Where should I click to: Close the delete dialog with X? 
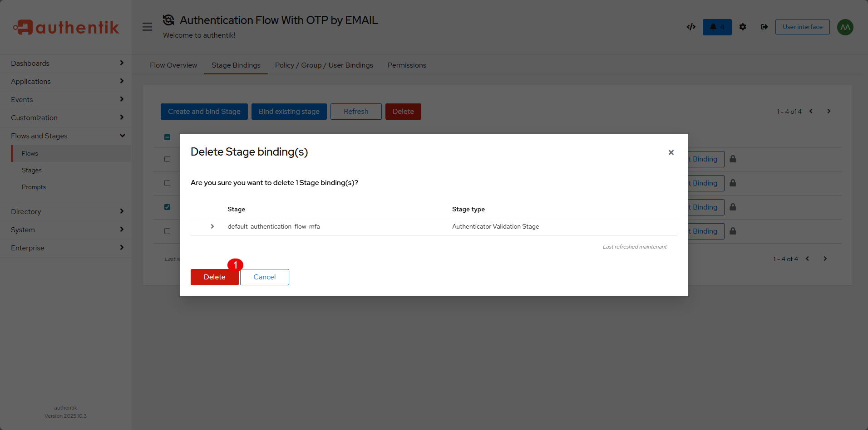pyautogui.click(x=671, y=152)
